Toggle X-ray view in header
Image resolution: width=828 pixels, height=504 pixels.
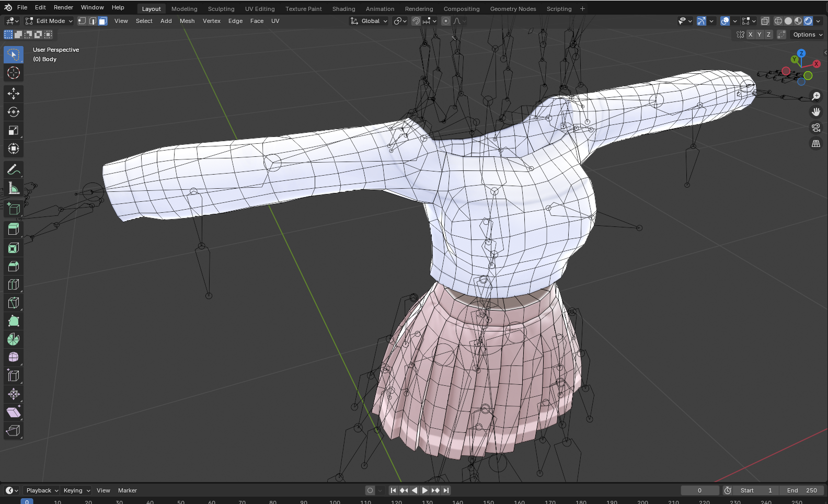tap(765, 21)
